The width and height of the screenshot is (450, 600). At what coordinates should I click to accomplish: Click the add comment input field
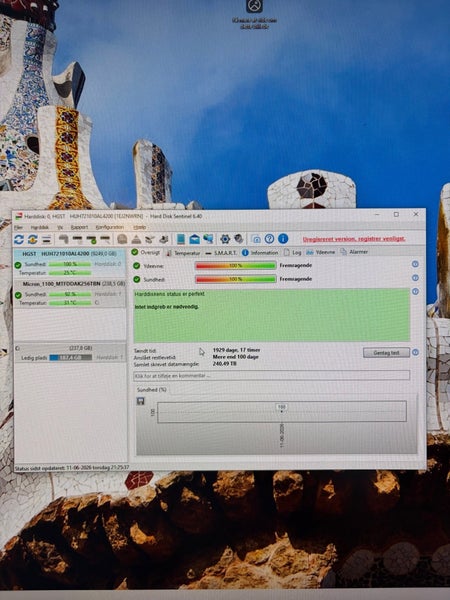[x=272, y=375]
